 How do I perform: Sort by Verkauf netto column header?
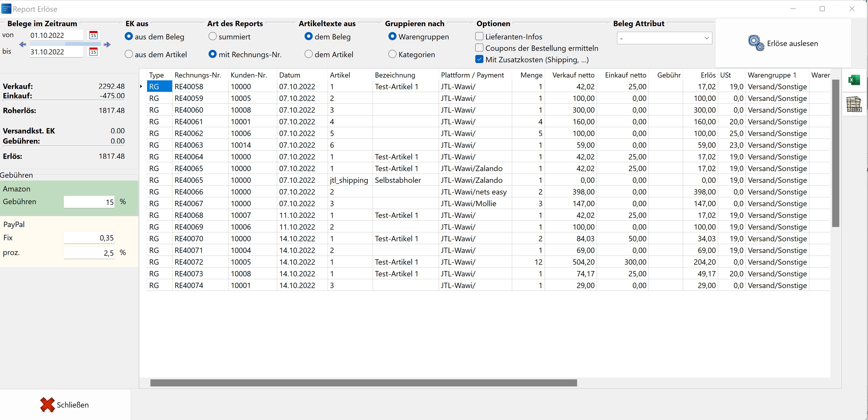coord(571,75)
